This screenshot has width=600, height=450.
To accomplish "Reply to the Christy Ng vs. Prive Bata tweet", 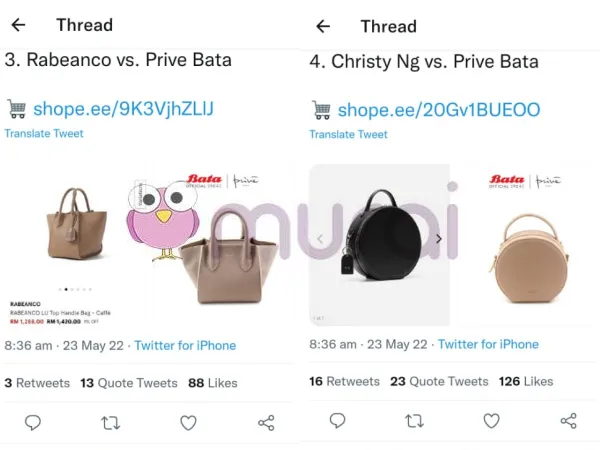I will click(x=338, y=421).
